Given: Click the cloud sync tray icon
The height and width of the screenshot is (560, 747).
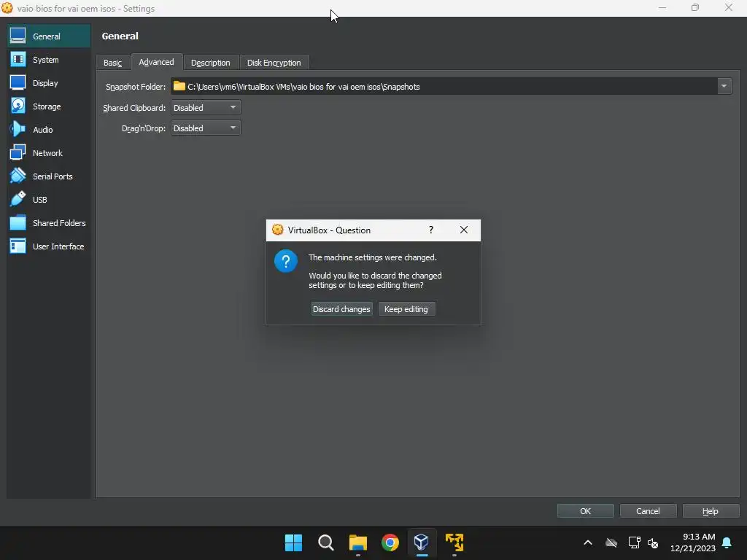Looking at the screenshot, I should [611, 542].
